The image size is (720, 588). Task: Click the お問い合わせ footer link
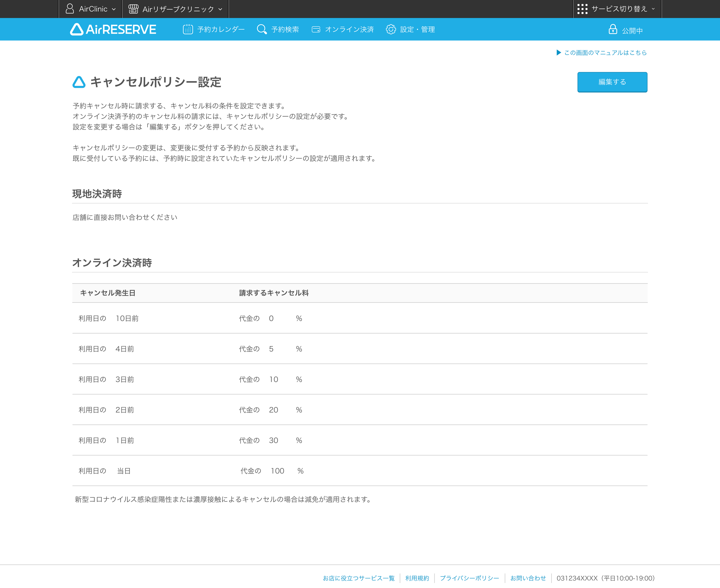point(528,578)
